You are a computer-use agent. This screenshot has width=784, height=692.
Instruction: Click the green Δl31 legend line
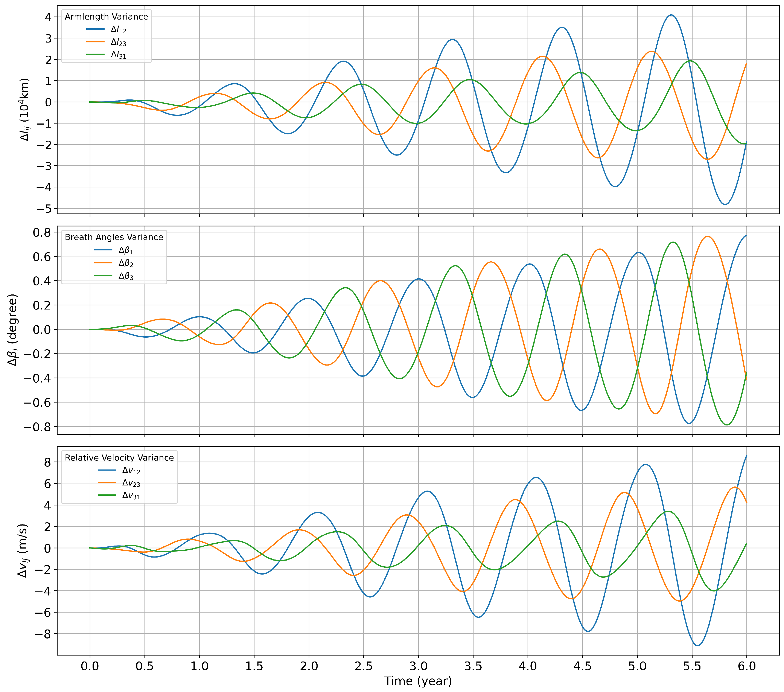[x=95, y=55]
